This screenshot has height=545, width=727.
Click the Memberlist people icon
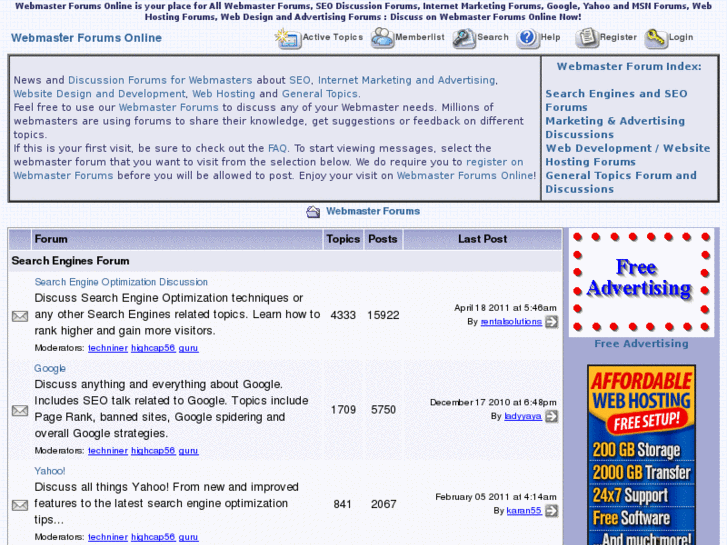click(x=382, y=38)
